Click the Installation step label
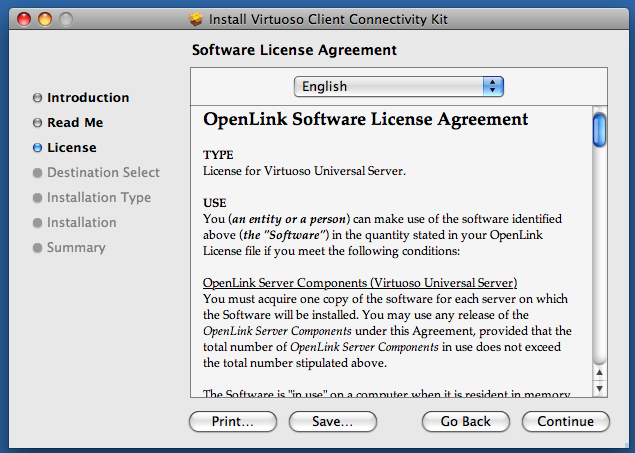Viewport: 635px width, 453px height. coord(82,223)
